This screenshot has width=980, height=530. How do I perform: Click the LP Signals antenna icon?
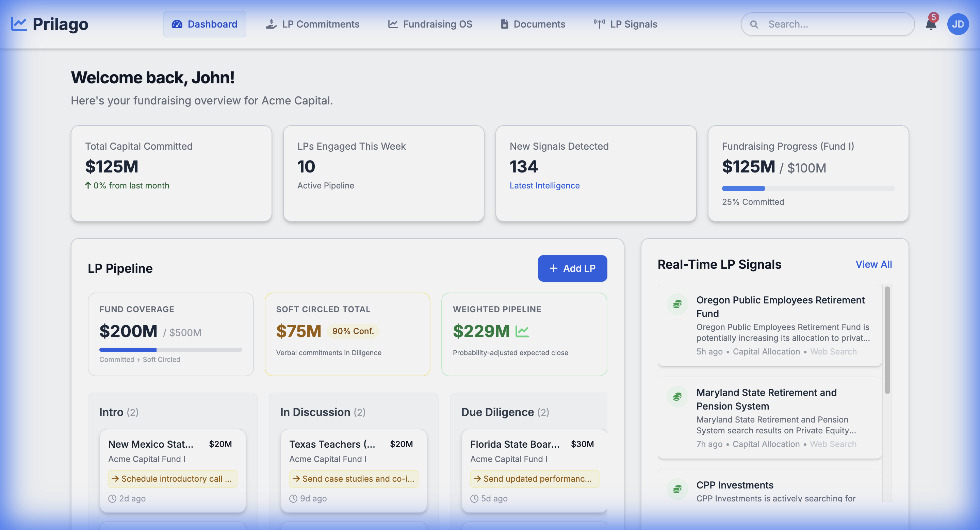pyautogui.click(x=599, y=24)
